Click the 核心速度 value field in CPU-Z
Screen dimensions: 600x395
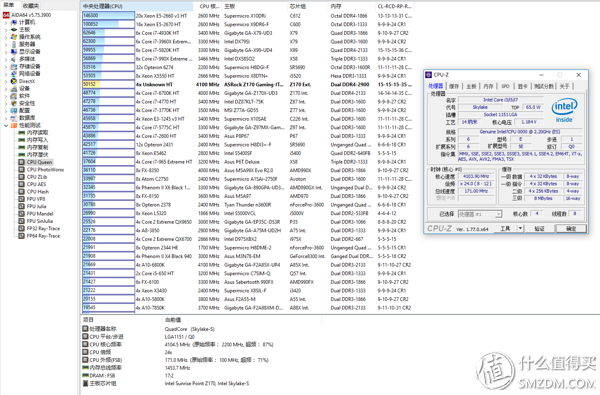(x=476, y=176)
